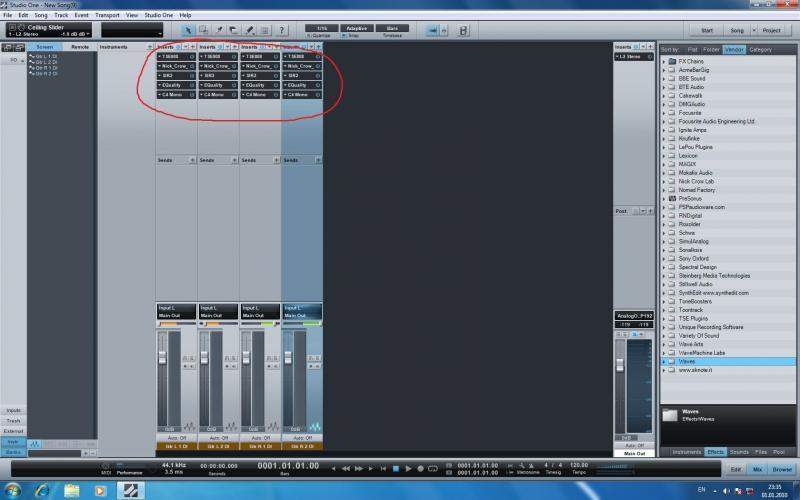Switch to the Sounds browser tab

(739, 452)
